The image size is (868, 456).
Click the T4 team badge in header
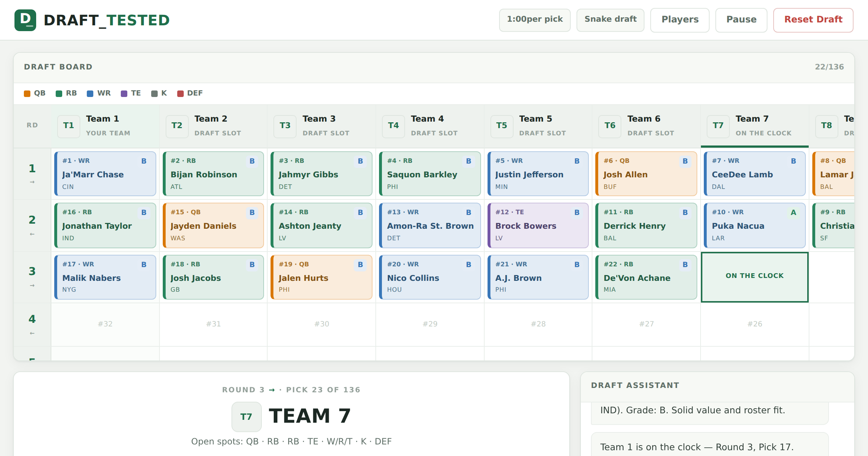(393, 126)
